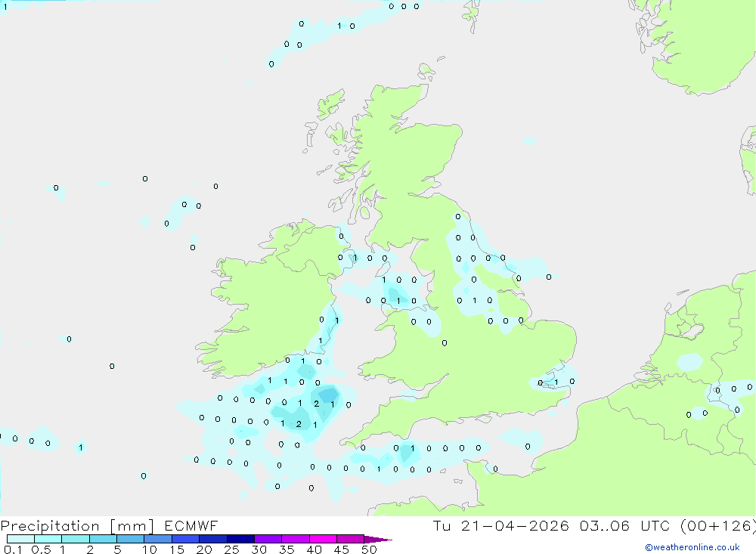The width and height of the screenshot is (756, 554).
Task: Click the 30–35 mm purple legend swatch
Action: pos(268,539)
